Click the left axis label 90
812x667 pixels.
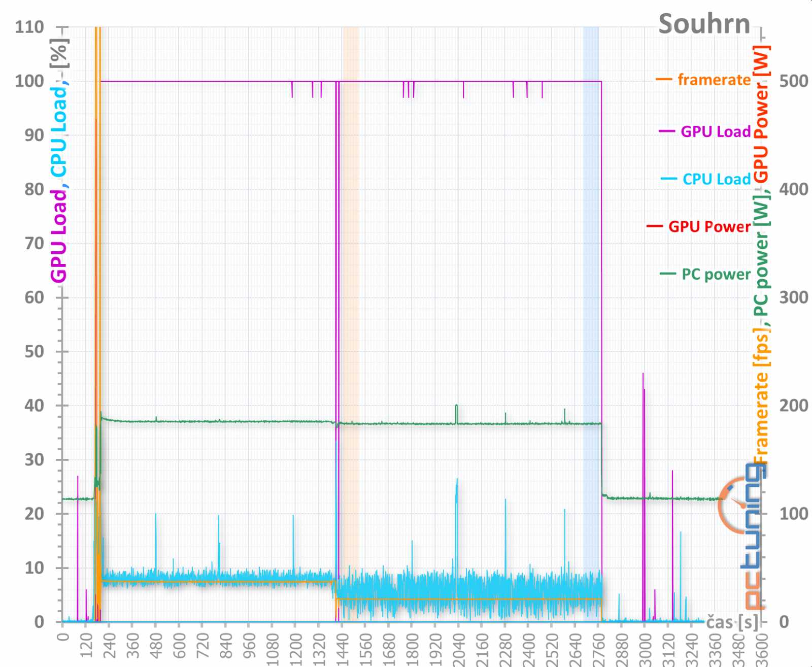[34, 135]
